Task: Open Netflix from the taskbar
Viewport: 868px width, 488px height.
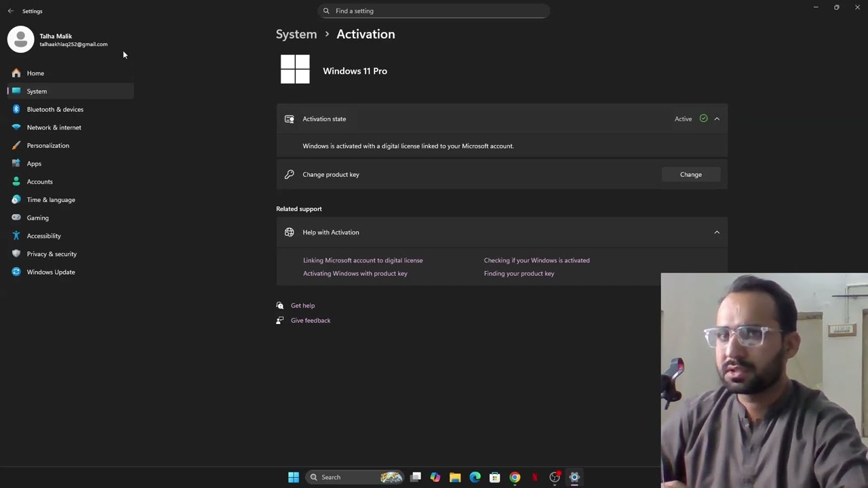Action: tap(534, 477)
